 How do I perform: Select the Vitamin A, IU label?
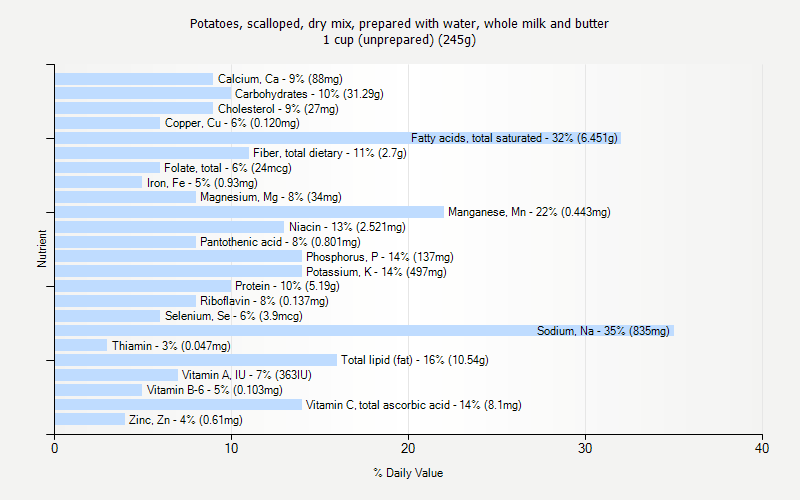pos(247,375)
